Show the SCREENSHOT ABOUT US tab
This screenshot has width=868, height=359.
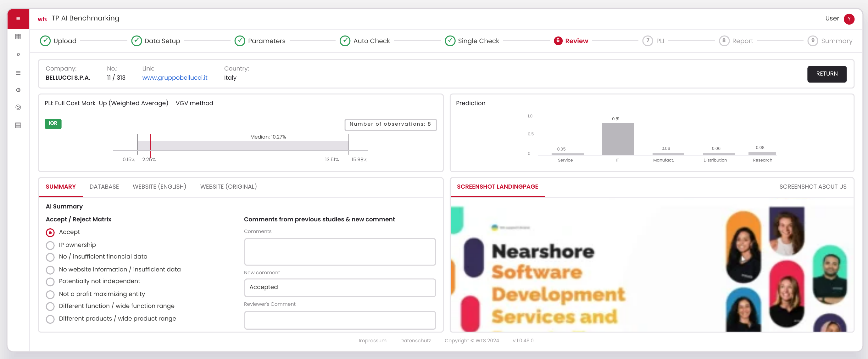(813, 187)
